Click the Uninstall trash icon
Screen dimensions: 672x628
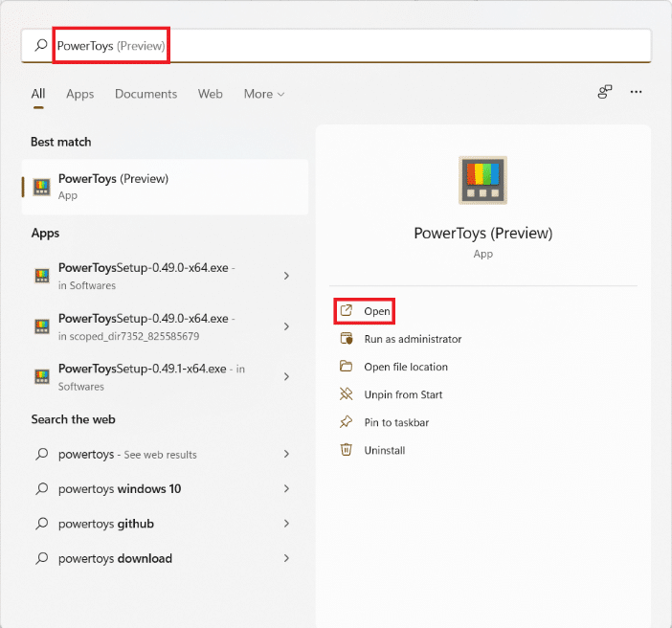click(x=347, y=450)
